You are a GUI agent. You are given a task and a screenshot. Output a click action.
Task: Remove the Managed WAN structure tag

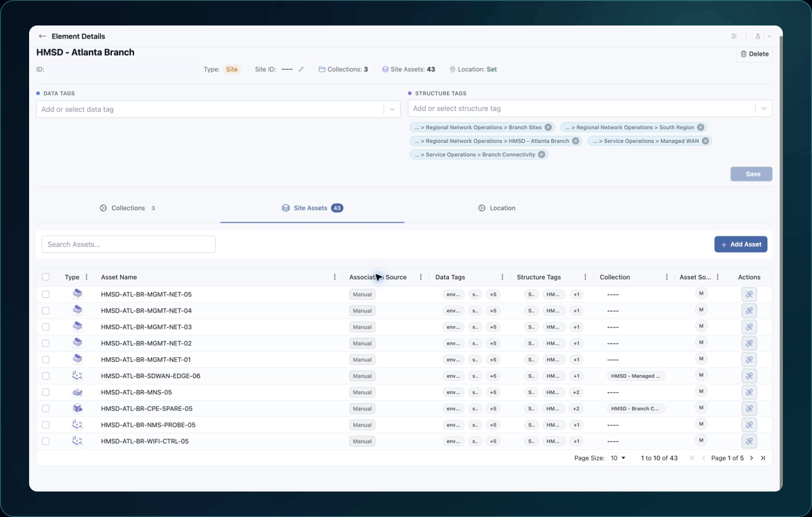(705, 141)
